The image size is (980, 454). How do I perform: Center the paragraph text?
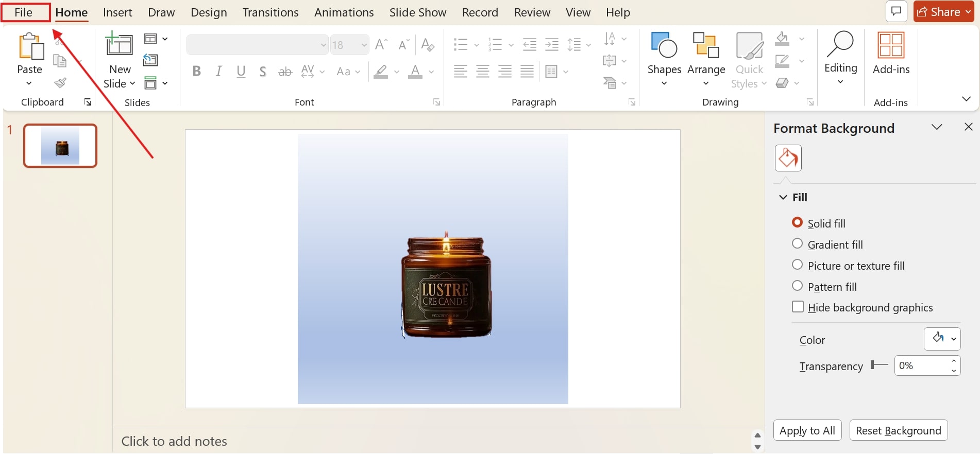click(482, 72)
